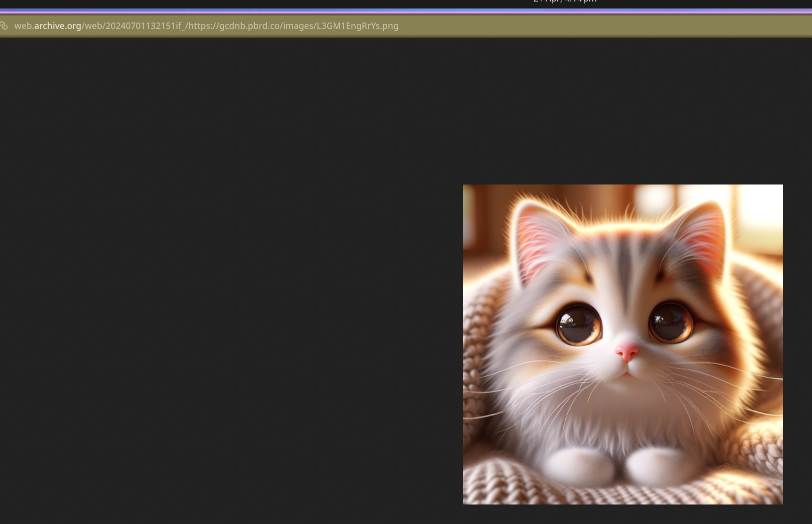Click the web.archive.org domain in address bar
Image resolution: width=812 pixels, height=524 pixels.
48,26
